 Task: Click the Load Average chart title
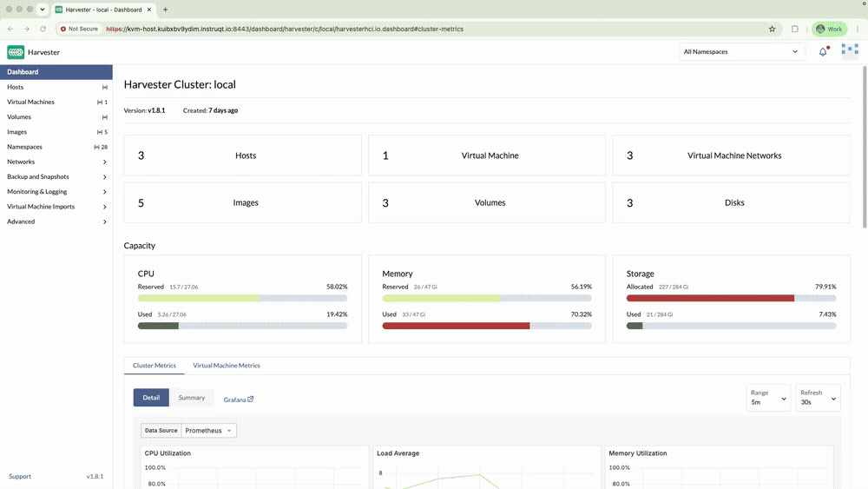pyautogui.click(x=398, y=453)
